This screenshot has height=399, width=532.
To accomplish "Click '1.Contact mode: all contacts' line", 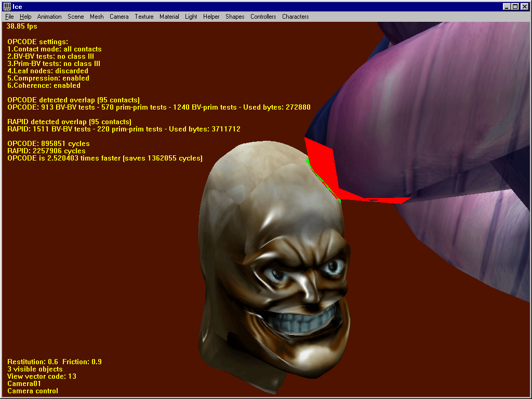I will click(54, 49).
